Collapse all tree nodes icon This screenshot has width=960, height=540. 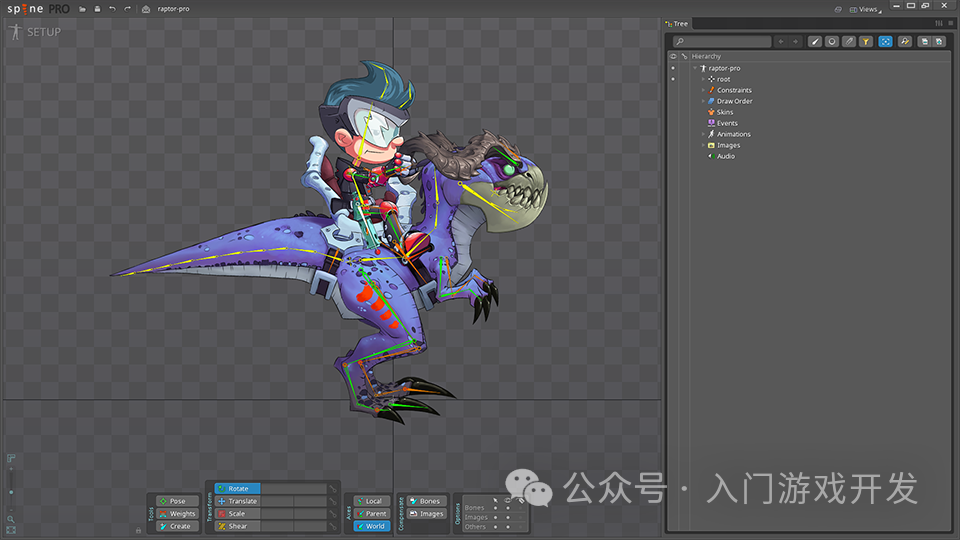point(924,42)
